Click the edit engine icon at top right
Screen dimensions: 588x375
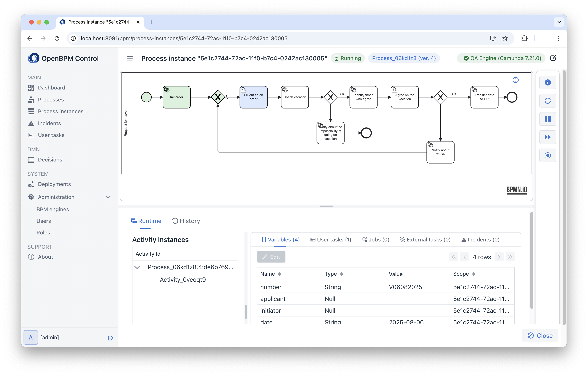(x=553, y=58)
